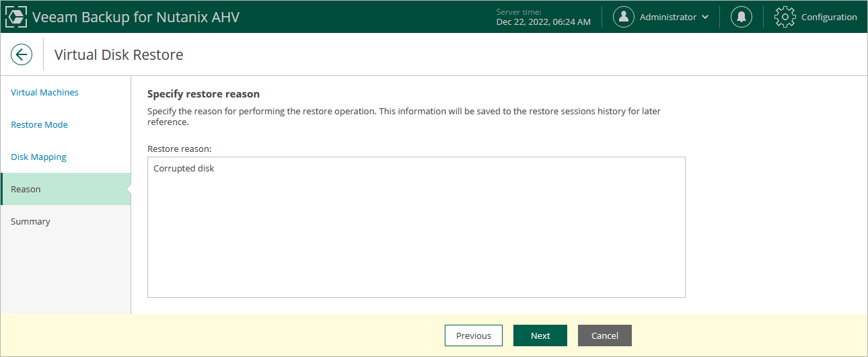Image resolution: width=868 pixels, height=357 pixels.
Task: Select the Disk Mapping wizard step
Action: 65,157
